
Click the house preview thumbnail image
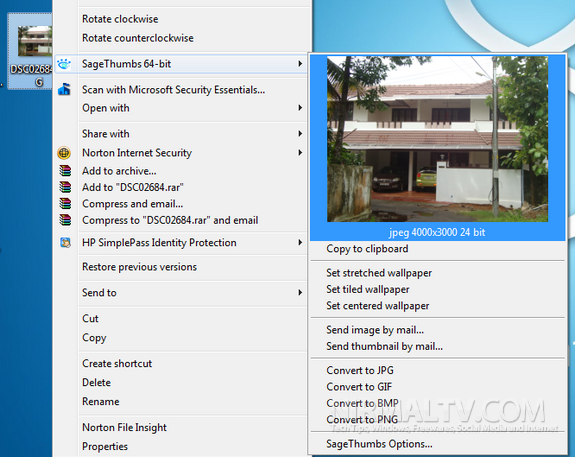click(437, 139)
